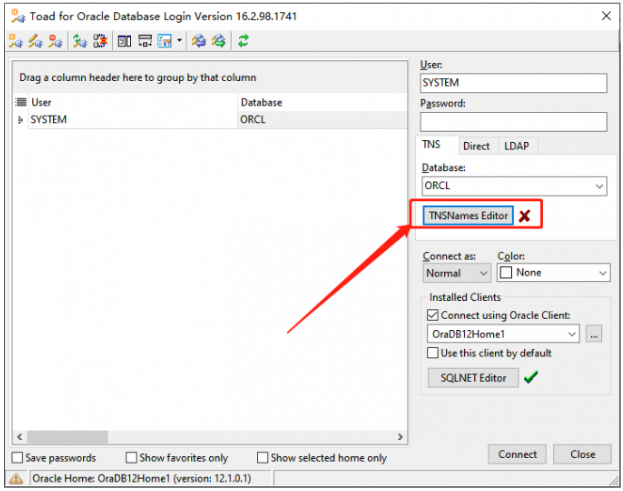Open the Database ORCL dropdown
Screen dimensions: 623x491
coord(599,186)
